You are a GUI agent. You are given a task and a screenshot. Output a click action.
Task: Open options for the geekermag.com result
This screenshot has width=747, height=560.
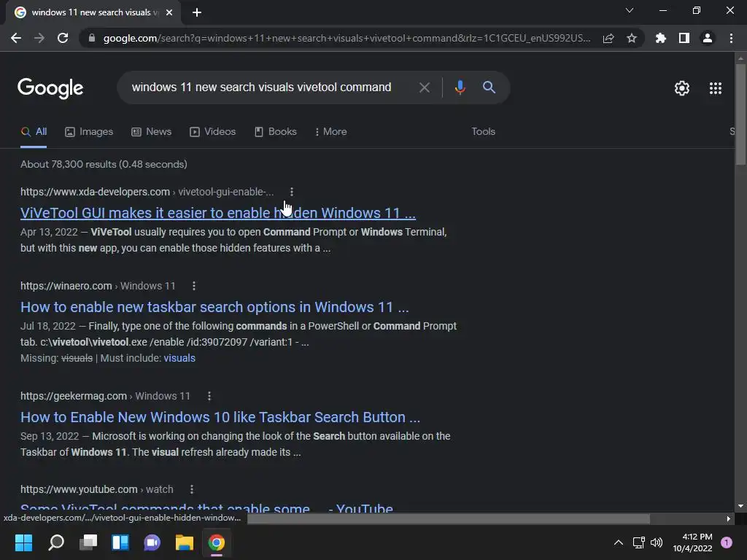pos(209,396)
